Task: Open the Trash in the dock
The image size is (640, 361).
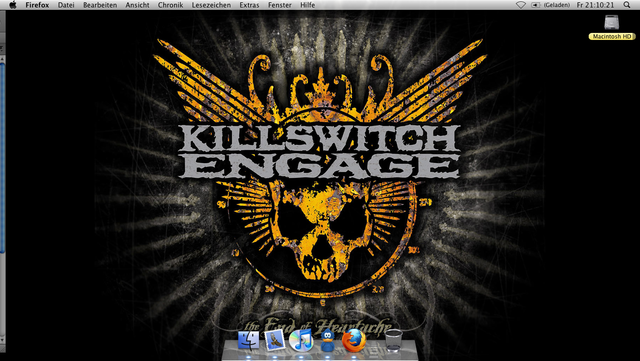Action: (393, 341)
